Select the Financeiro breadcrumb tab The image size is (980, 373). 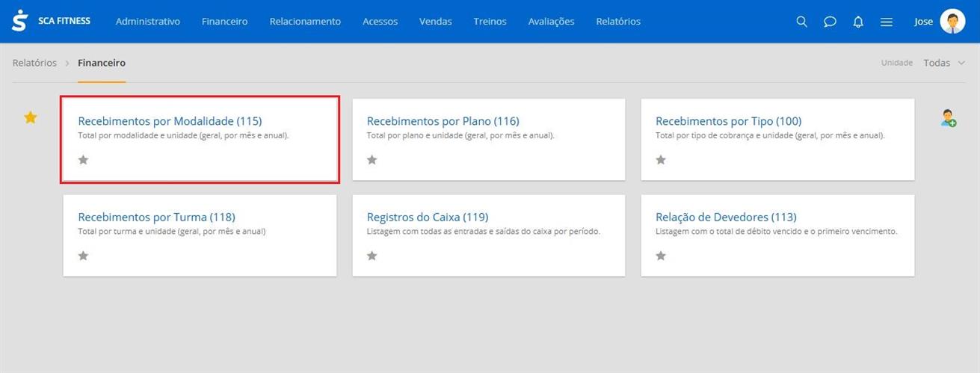click(102, 63)
